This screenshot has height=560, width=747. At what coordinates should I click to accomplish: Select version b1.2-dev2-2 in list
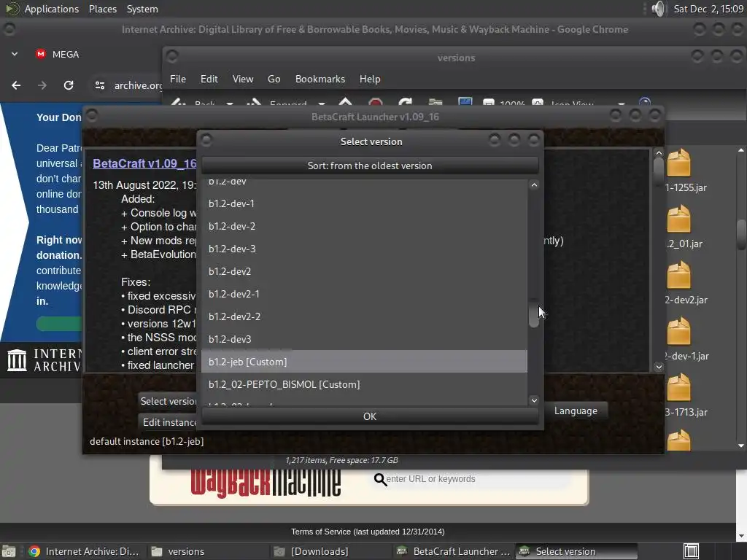364,316
